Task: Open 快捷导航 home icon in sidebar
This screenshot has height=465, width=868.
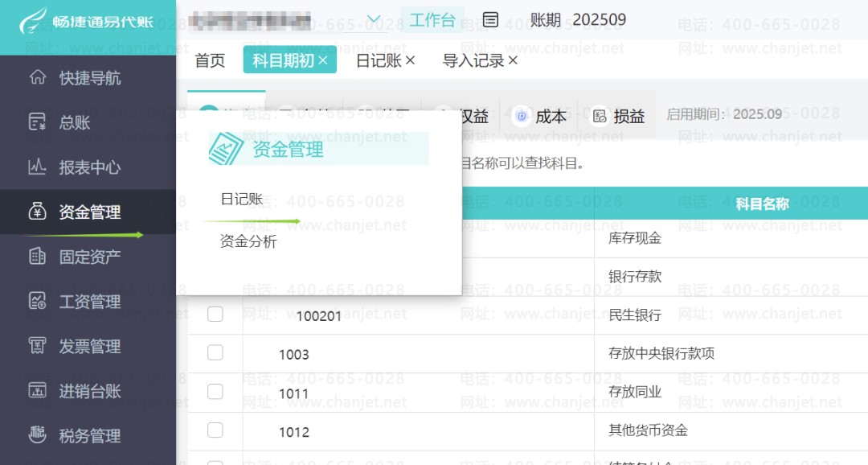Action: click(38, 77)
